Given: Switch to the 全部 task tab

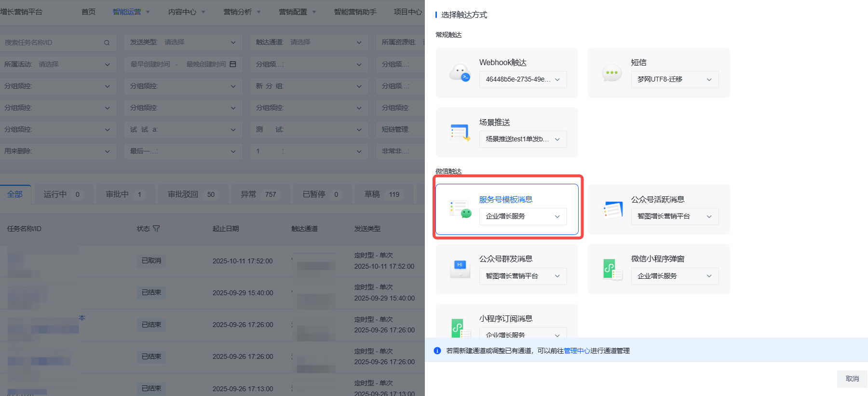Looking at the screenshot, I should (x=15, y=194).
